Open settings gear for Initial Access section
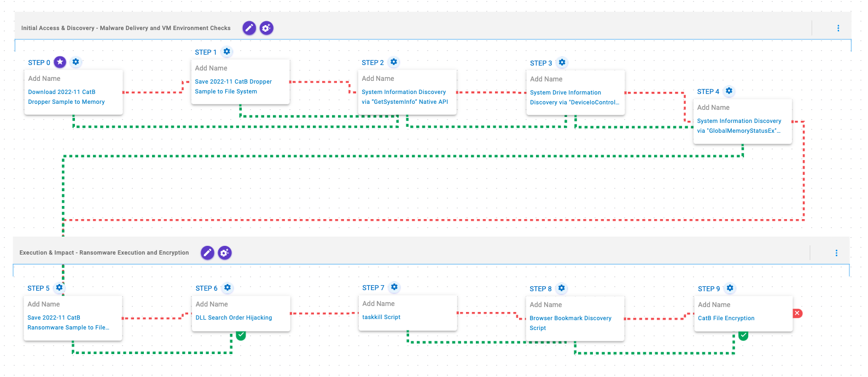This screenshot has width=868, height=377. click(266, 28)
